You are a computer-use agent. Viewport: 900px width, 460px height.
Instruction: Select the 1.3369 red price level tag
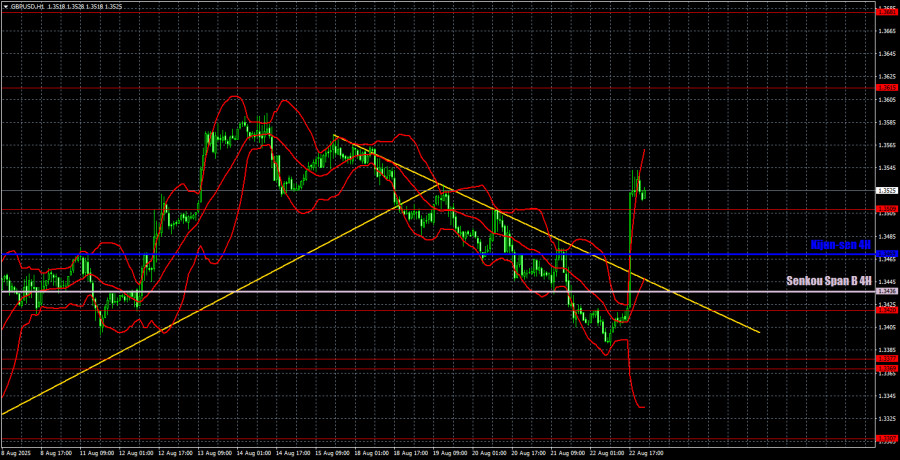point(886,368)
